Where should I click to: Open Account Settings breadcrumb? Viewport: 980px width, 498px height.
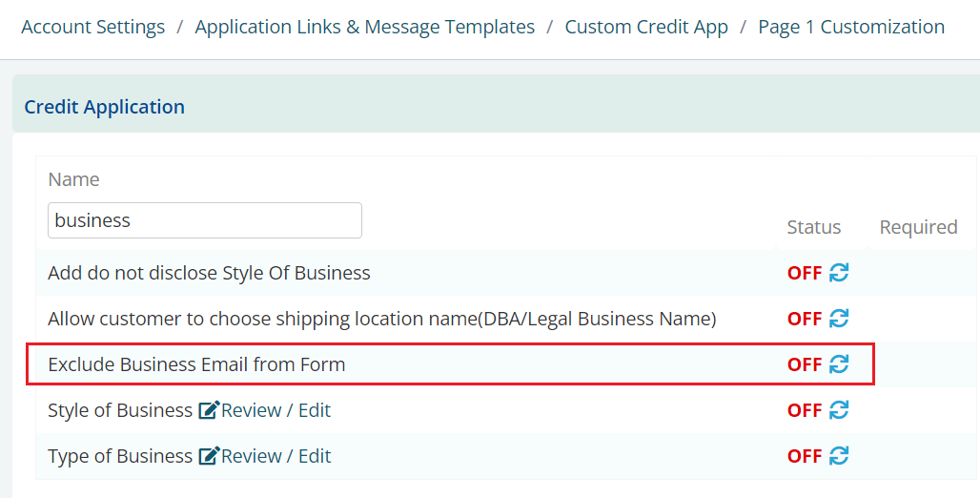(93, 27)
